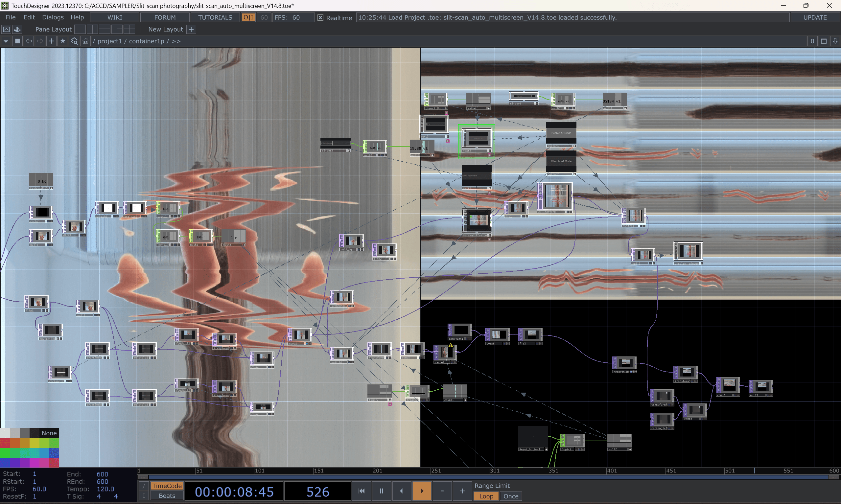Open the pane type dropdown arrow
Image resolution: width=841 pixels, height=504 pixels.
click(x=6, y=41)
